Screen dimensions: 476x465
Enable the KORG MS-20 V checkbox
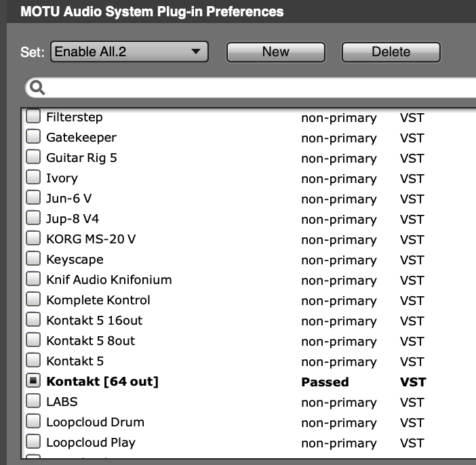[x=33, y=239]
